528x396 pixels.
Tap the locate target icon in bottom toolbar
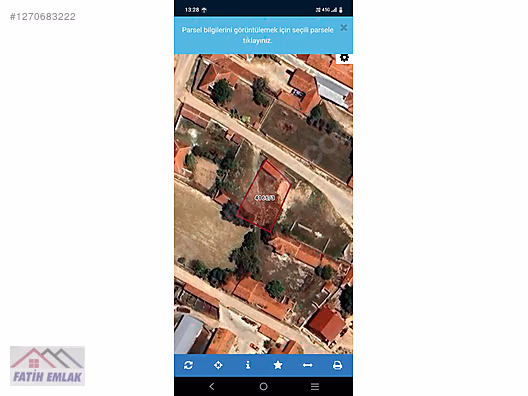click(218, 365)
